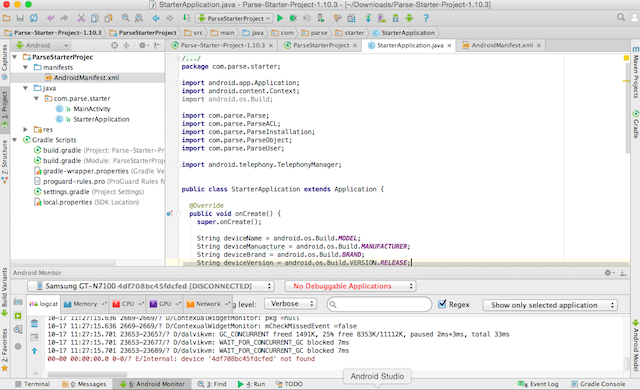Open the Show only selected application dropdown
The image size is (640, 390).
click(x=550, y=305)
